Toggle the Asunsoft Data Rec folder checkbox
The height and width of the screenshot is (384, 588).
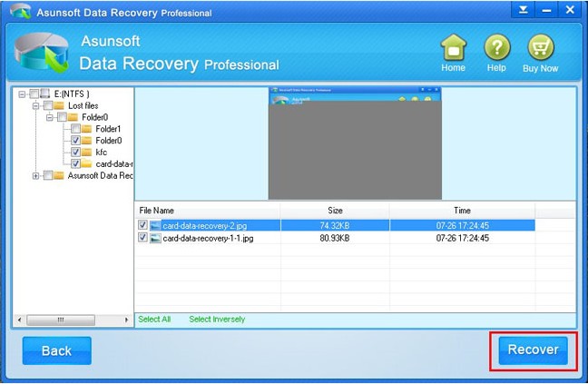(x=47, y=175)
